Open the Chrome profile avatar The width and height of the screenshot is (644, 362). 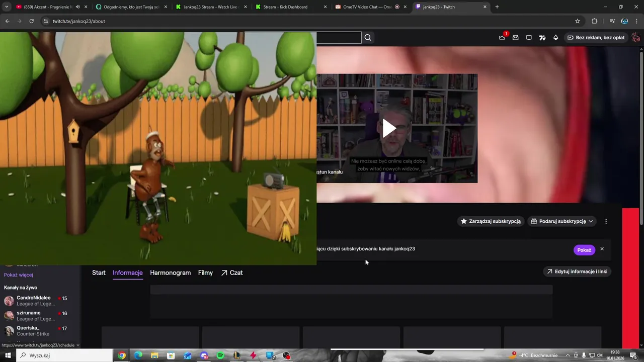[x=624, y=21]
